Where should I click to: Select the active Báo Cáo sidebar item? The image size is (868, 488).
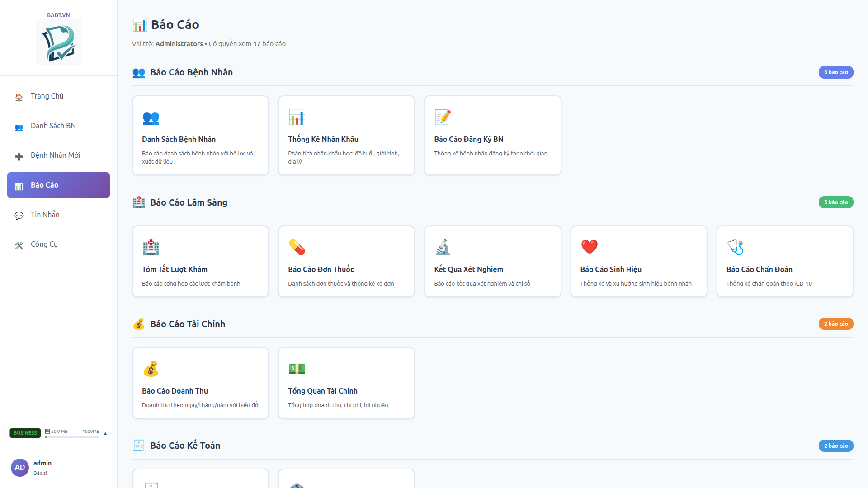(x=58, y=185)
